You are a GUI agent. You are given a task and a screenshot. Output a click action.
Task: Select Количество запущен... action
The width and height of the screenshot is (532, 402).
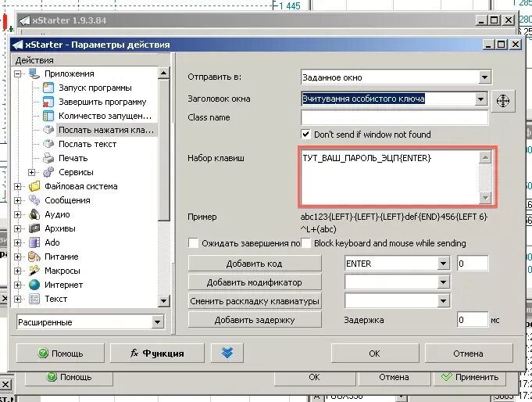(x=105, y=116)
